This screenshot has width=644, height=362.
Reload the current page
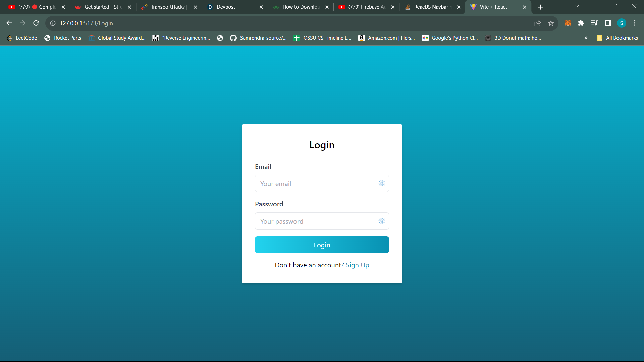[36, 23]
